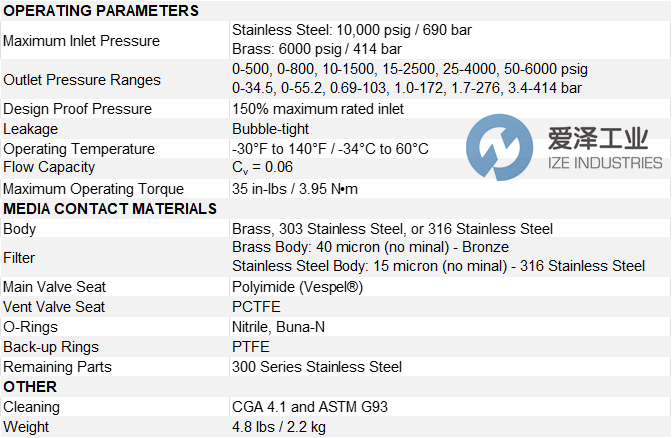Click the PTFE Back-up Rings value
Image resolution: width=672 pixels, height=438 pixels.
(251, 347)
